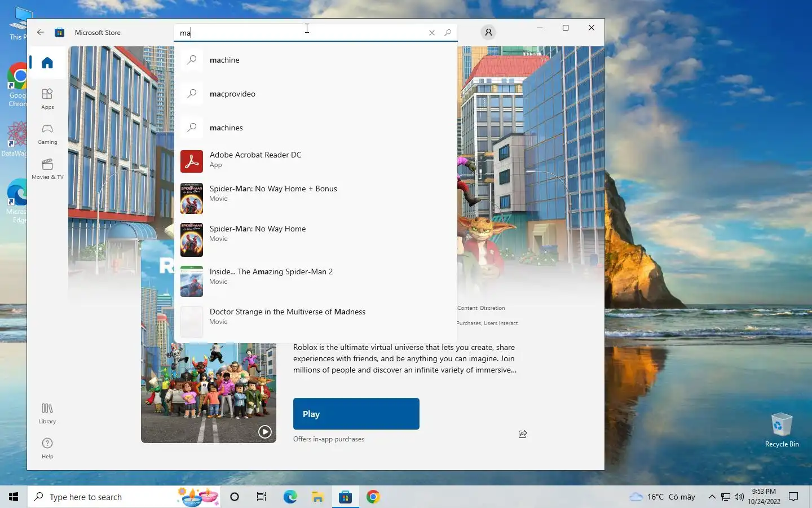Click the Adobe Acrobat red icon thumbnail
The image size is (812, 508).
[x=192, y=161]
